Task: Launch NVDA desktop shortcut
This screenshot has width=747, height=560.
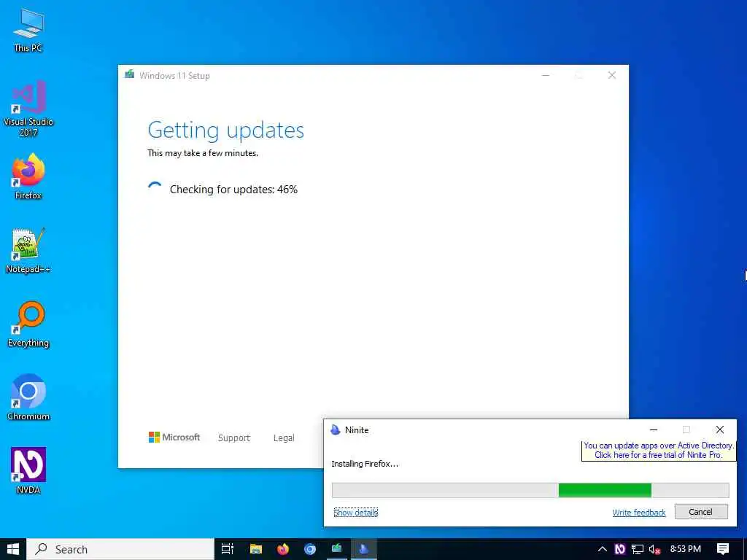Action: coord(28,471)
